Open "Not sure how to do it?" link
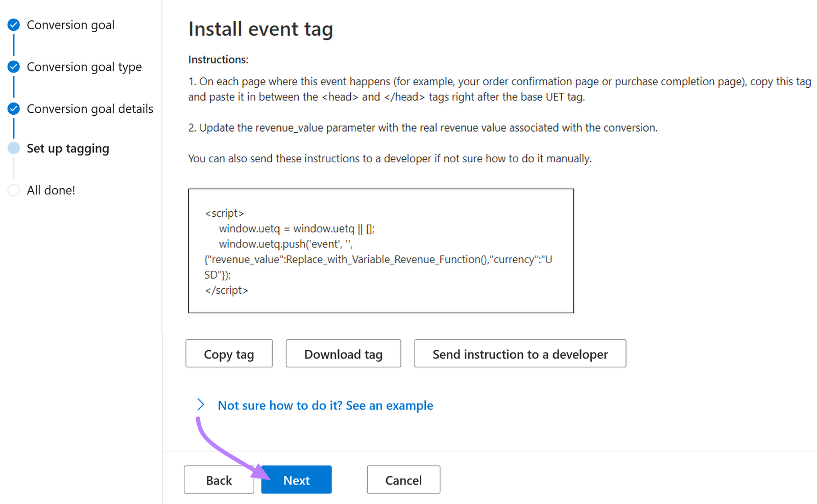 (x=325, y=406)
